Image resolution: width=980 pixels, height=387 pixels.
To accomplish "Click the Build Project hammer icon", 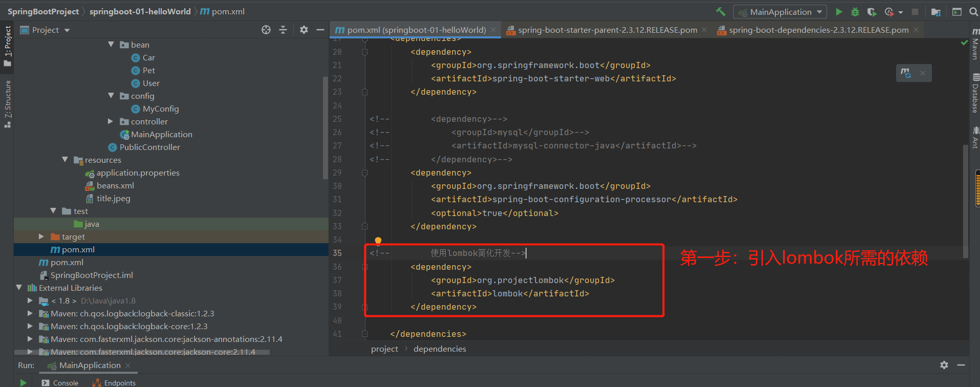I will click(721, 12).
